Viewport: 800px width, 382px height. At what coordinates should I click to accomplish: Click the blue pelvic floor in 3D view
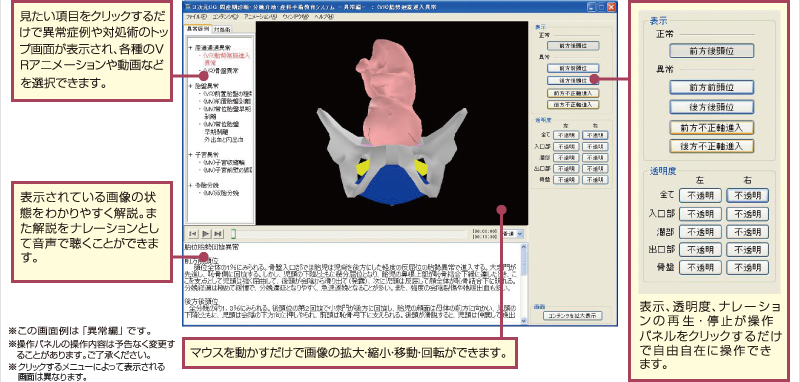(x=391, y=185)
